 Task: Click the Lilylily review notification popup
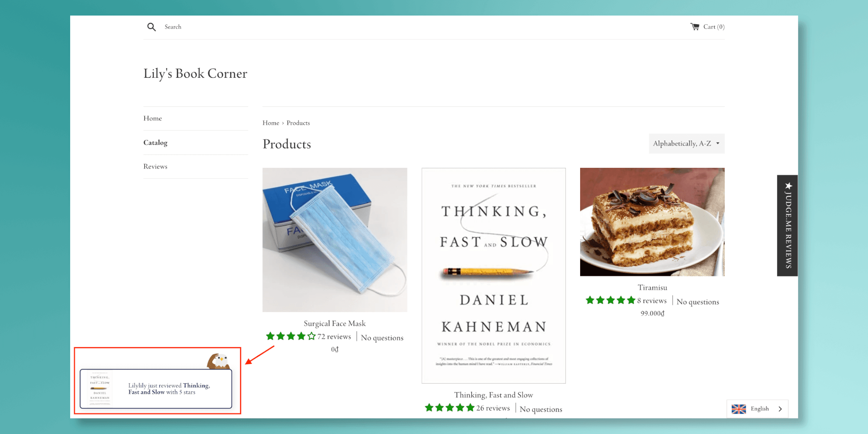point(156,389)
